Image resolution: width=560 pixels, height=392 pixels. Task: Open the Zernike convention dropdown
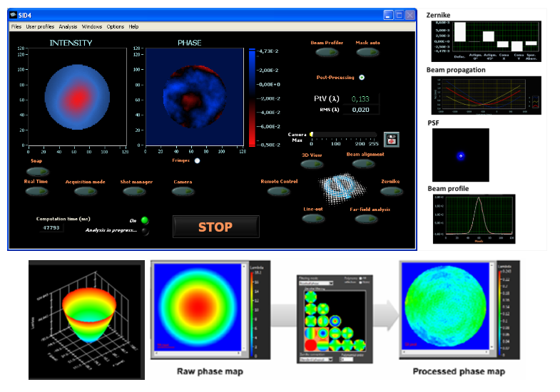point(316,359)
